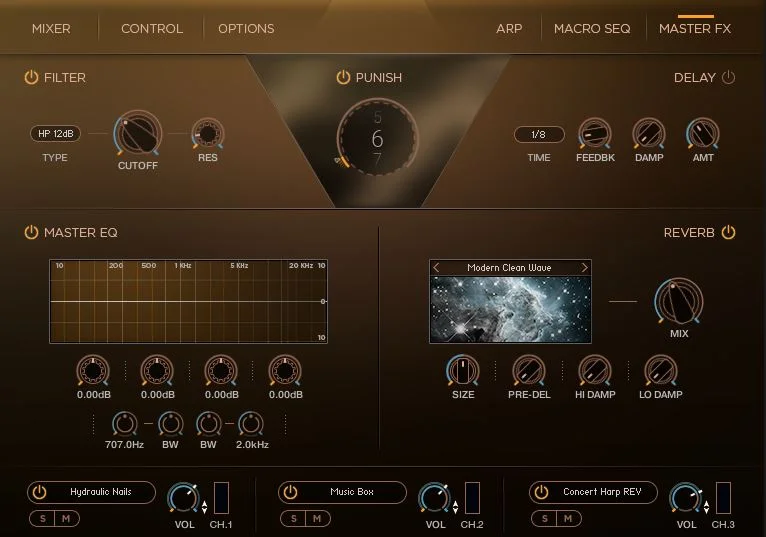This screenshot has width=766, height=537.
Task: Go to previous reverb preset arrow
Action: [436, 268]
